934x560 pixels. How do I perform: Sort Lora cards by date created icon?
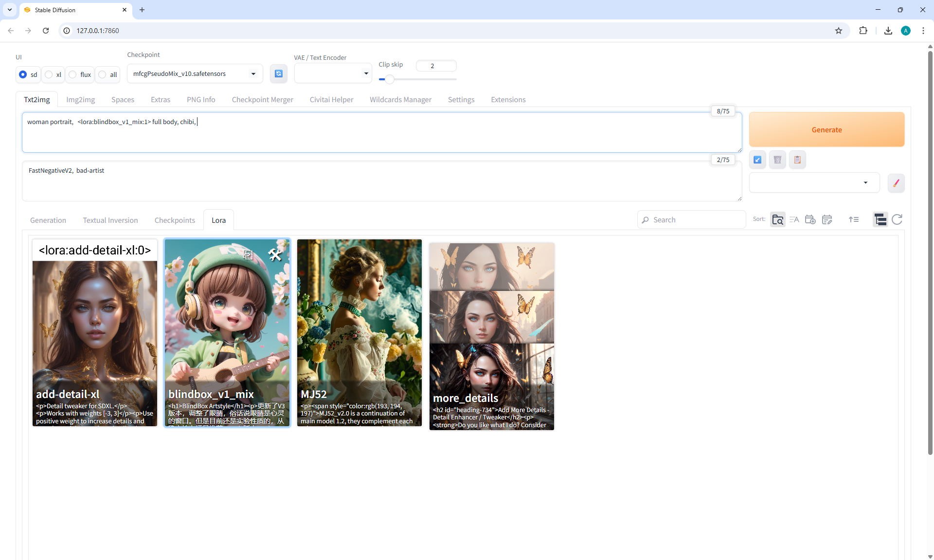pos(810,219)
